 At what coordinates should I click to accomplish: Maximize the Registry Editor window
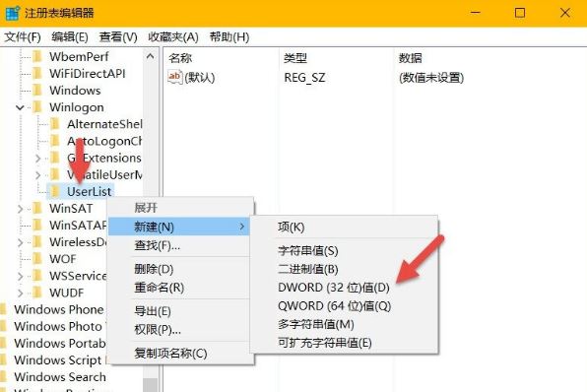pyautogui.click(x=520, y=13)
